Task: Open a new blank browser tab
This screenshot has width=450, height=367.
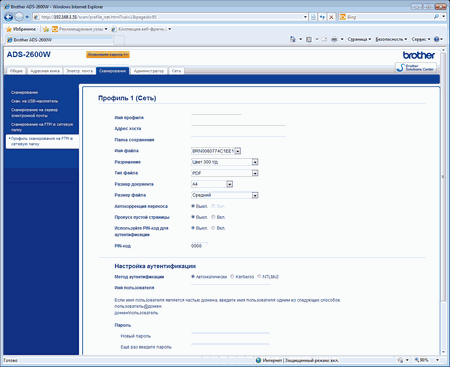Action: coord(119,40)
